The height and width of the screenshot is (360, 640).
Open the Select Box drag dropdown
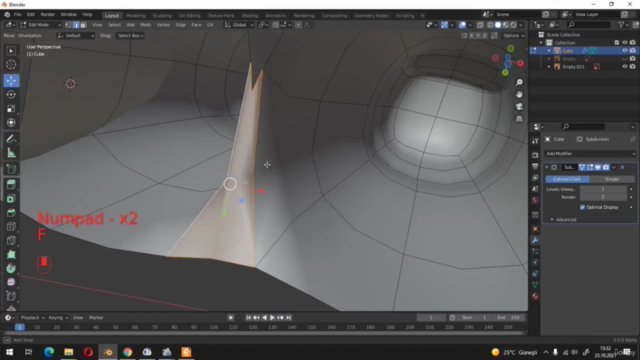coord(131,36)
